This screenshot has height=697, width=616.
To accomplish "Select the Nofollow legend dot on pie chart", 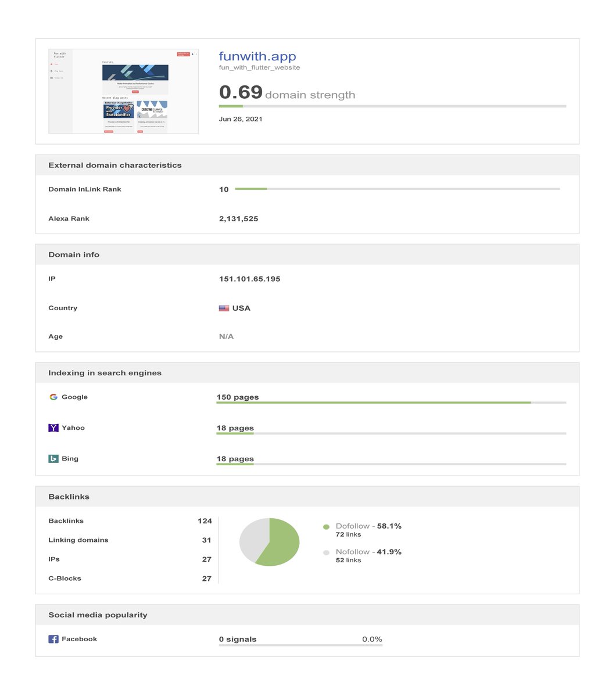I will 326,552.
